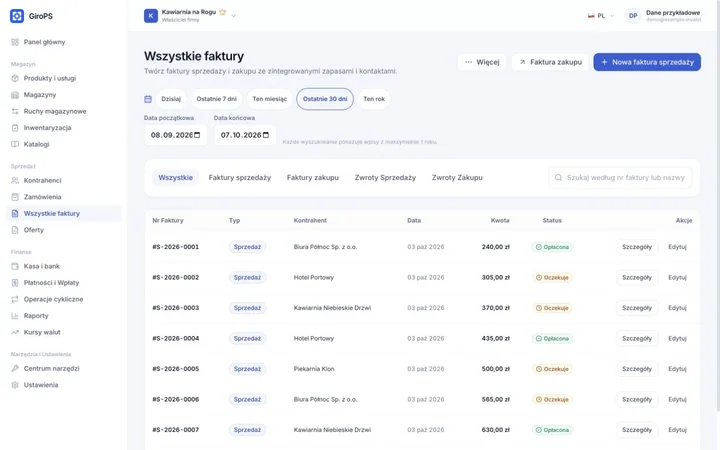Click the Katalogi book icon

(x=15, y=144)
